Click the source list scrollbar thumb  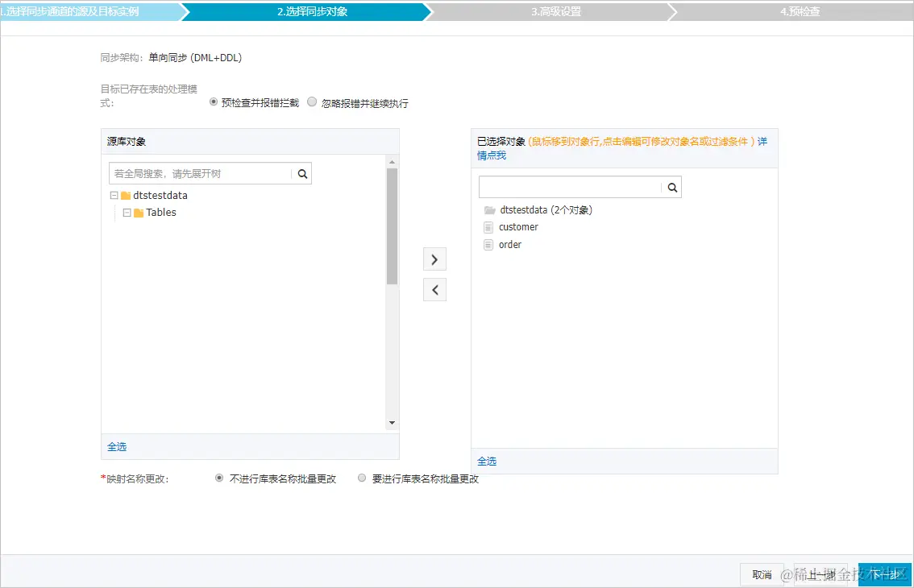392,226
